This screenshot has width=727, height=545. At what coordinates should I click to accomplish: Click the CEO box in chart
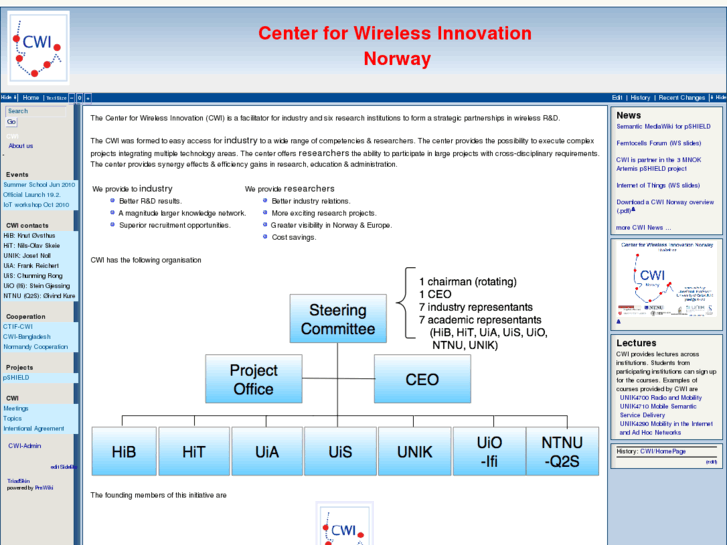(x=422, y=379)
